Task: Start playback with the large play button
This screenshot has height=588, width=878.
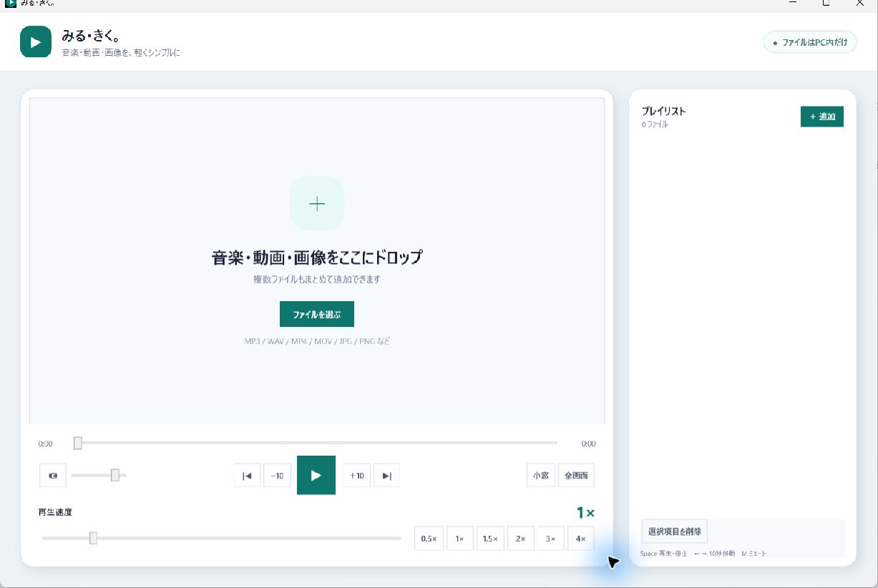Action: (316, 475)
